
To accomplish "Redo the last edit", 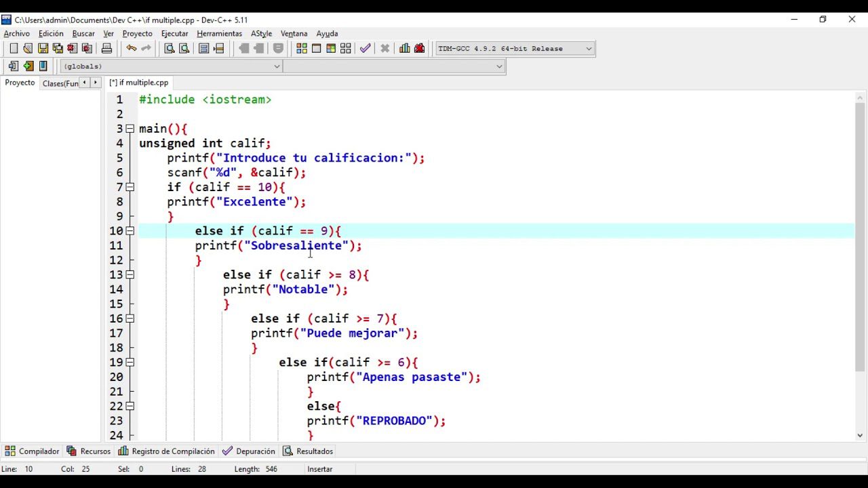I will [146, 48].
